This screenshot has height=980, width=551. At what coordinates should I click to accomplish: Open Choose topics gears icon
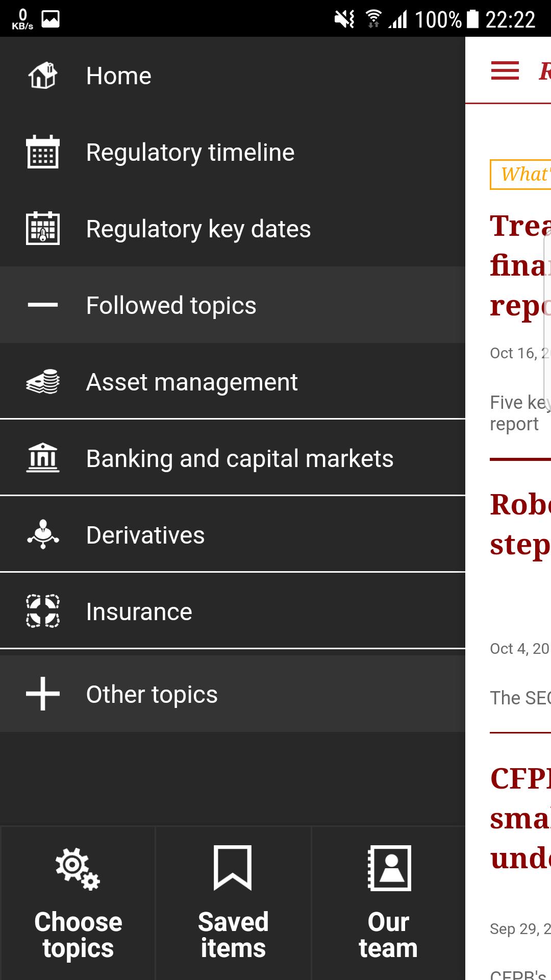pos(78,869)
